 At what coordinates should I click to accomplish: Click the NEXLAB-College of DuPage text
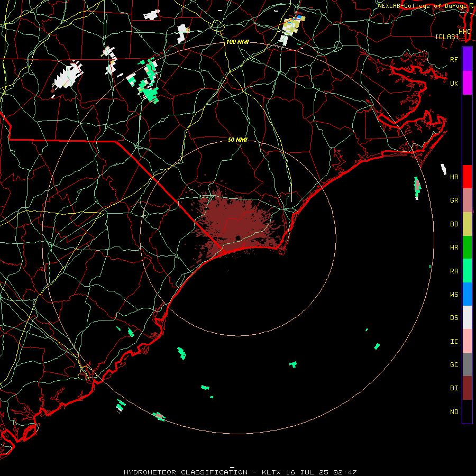tap(423, 6)
